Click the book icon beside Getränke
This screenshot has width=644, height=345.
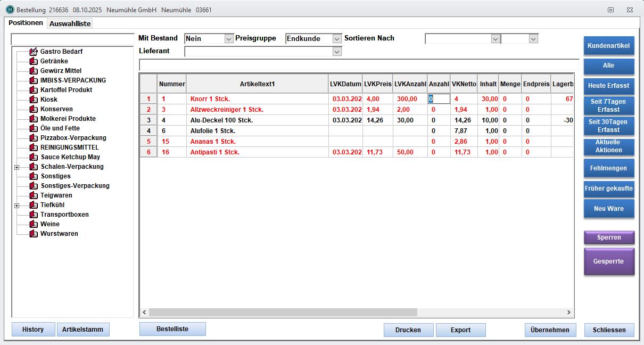coord(34,61)
